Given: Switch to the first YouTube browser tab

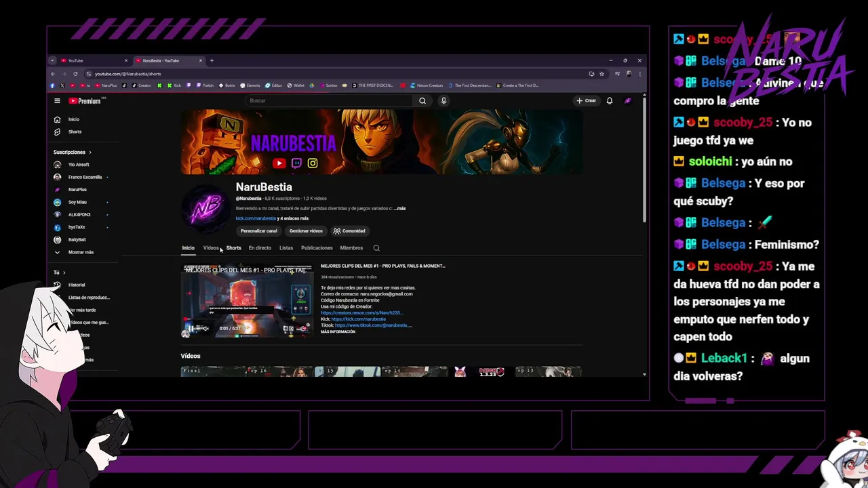Looking at the screenshot, I should pos(94,60).
